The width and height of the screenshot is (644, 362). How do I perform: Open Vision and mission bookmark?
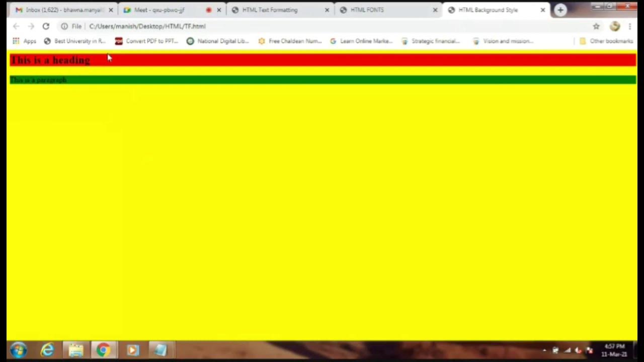click(x=503, y=41)
